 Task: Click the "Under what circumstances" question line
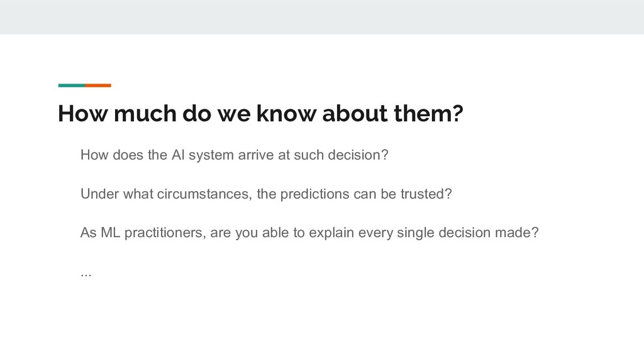coord(266,194)
